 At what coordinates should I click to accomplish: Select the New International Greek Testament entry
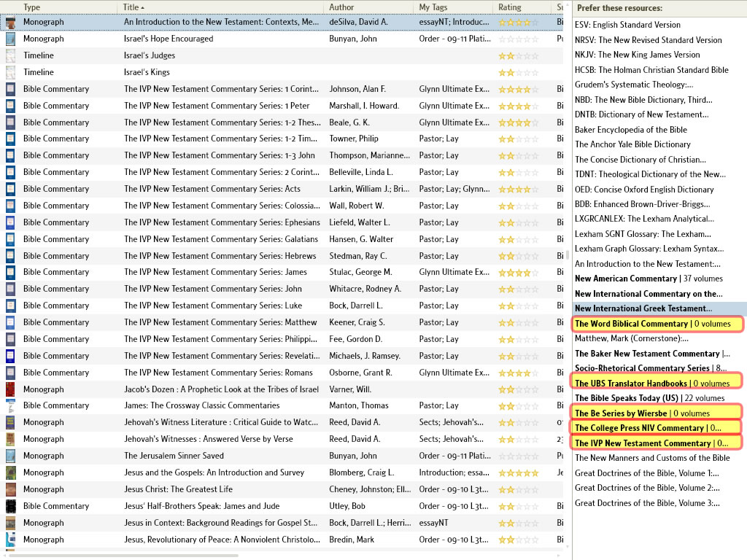click(x=643, y=308)
